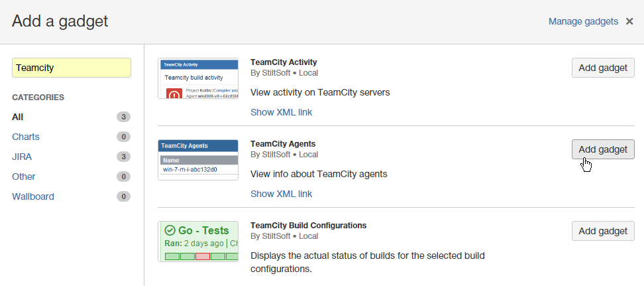644x286 pixels.
Task: Click the TeamCity Agents gadget title
Action: tap(283, 144)
